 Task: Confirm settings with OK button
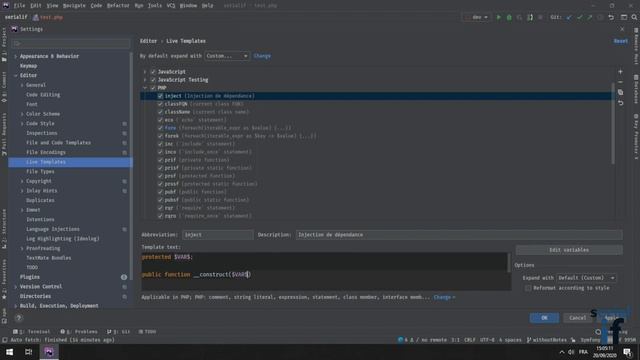[544, 318]
